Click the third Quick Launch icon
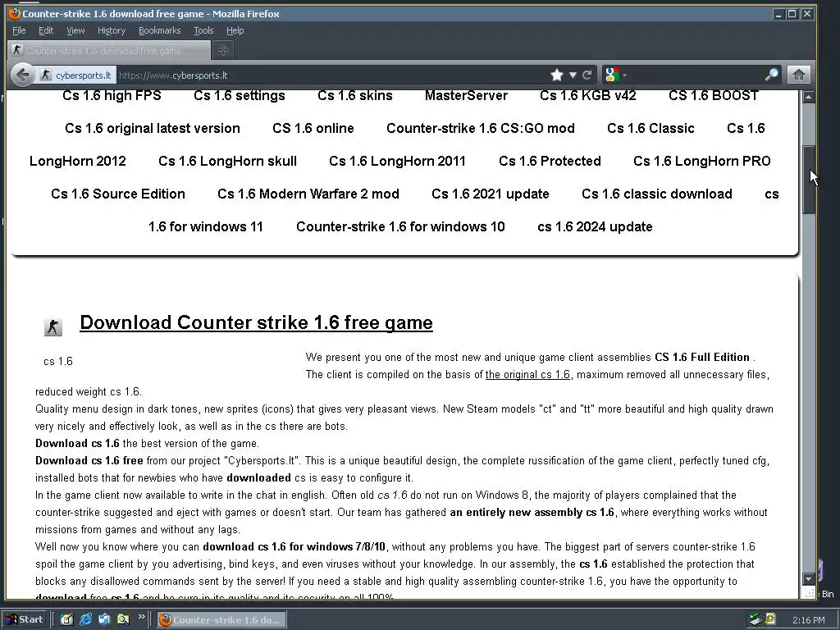This screenshot has width=840, height=630. [104, 620]
